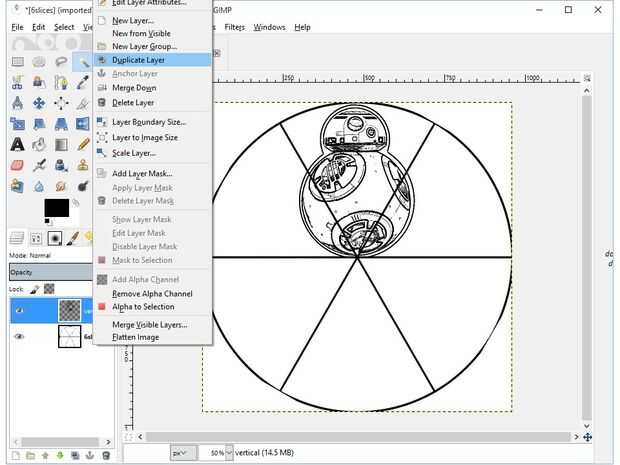Select the Ink tool
The image size is (620, 465).
pos(60,165)
